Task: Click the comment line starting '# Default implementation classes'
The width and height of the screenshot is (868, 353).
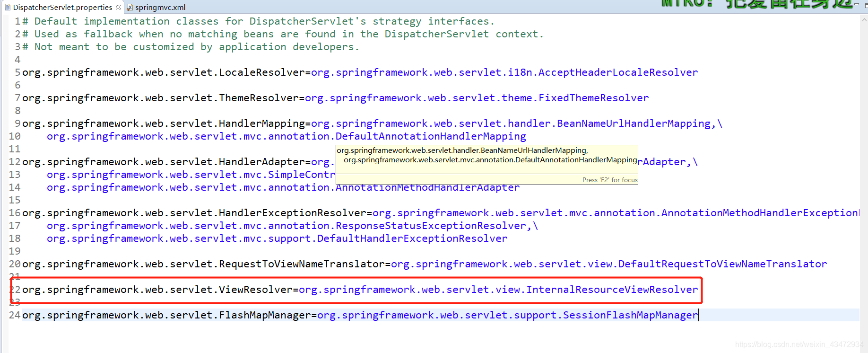Action: point(258,21)
